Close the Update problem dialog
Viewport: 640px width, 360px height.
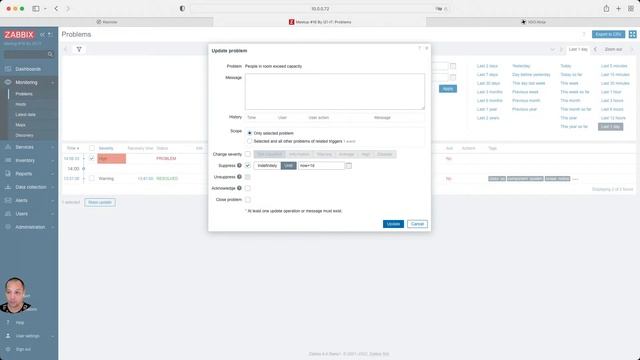click(427, 48)
